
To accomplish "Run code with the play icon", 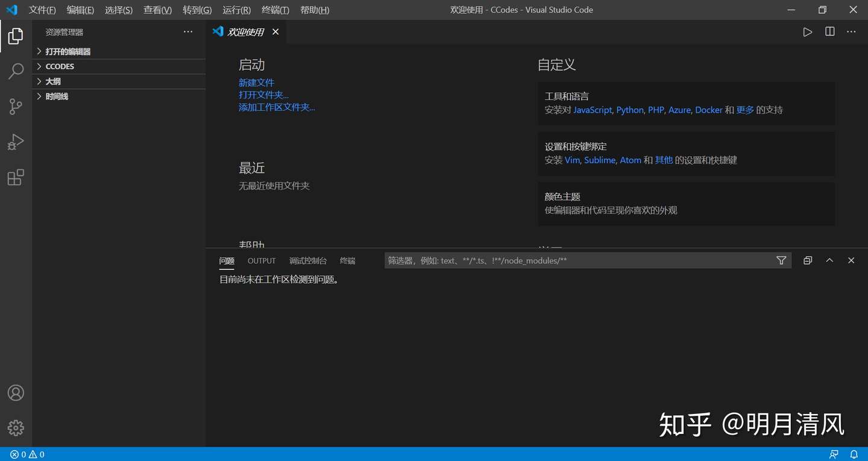I will tap(808, 32).
